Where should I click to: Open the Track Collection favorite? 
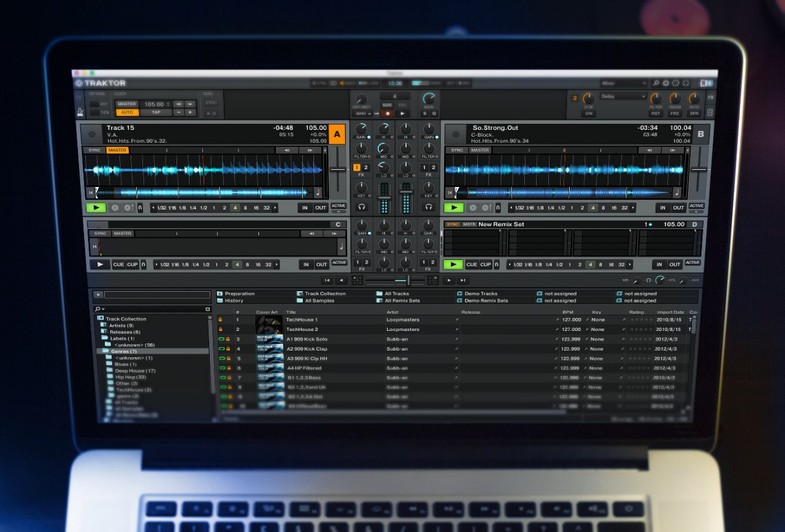[321, 294]
